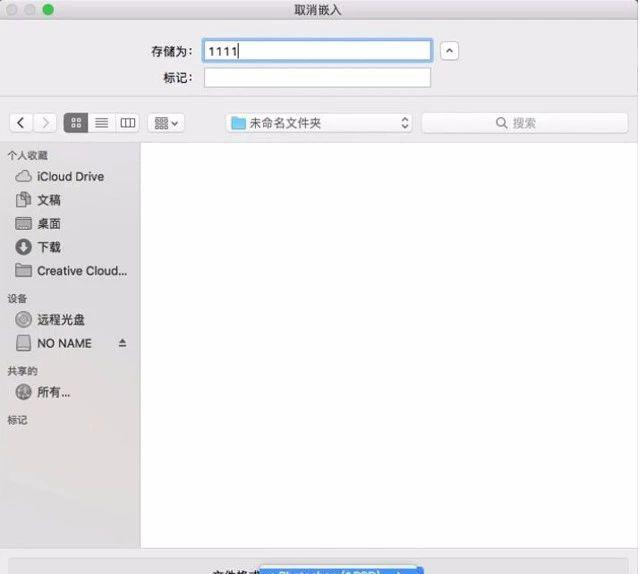Click the folder icon in location popup

tap(238, 123)
